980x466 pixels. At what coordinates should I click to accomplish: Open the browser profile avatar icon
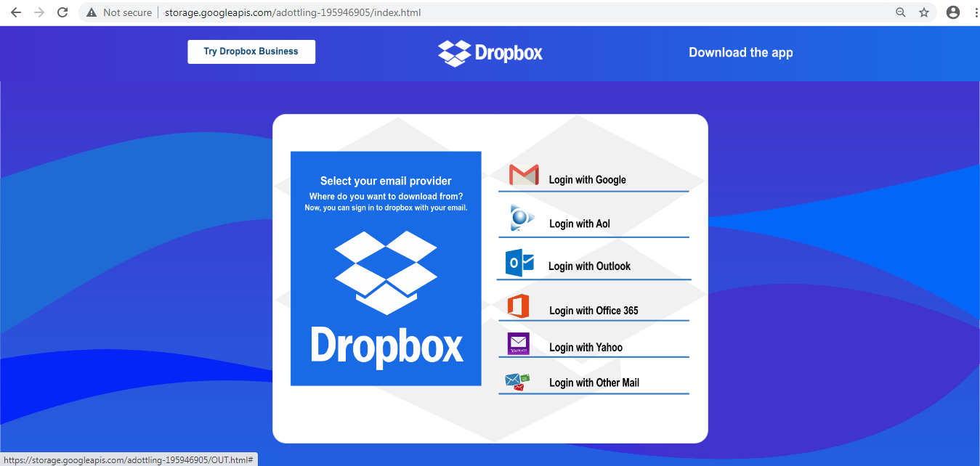[953, 12]
